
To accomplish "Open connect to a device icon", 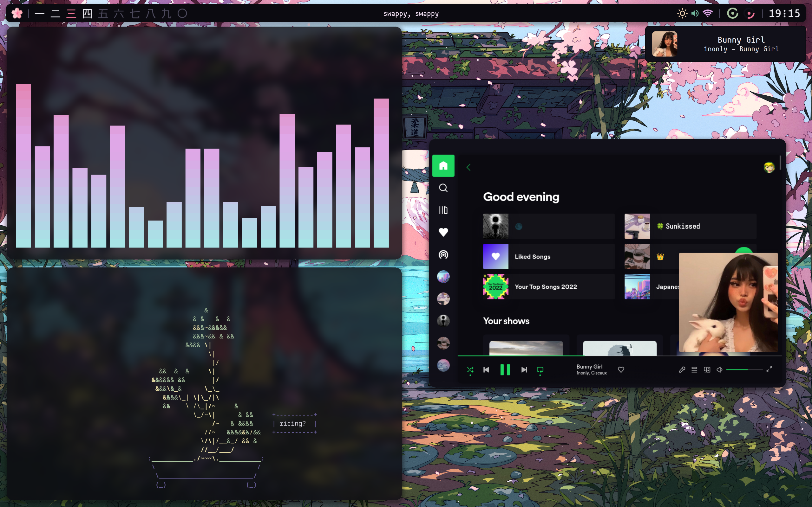I will click(x=707, y=369).
